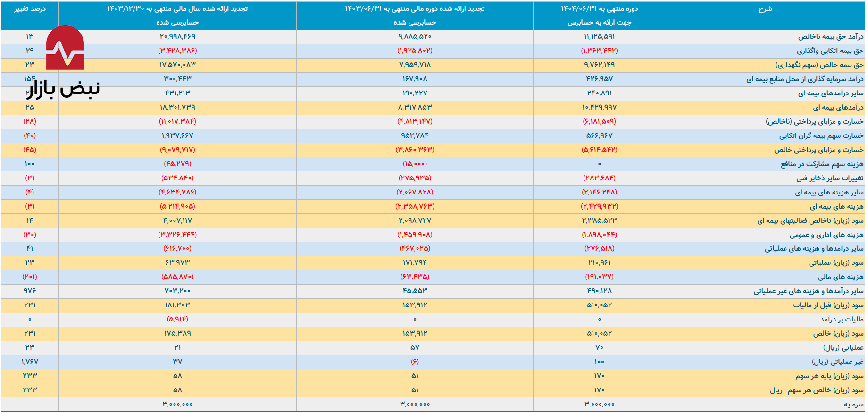Image resolution: width=868 pixels, height=414 pixels.
Task: Select the هزینه های اداری و عمومی row
Action: [x=826, y=235]
